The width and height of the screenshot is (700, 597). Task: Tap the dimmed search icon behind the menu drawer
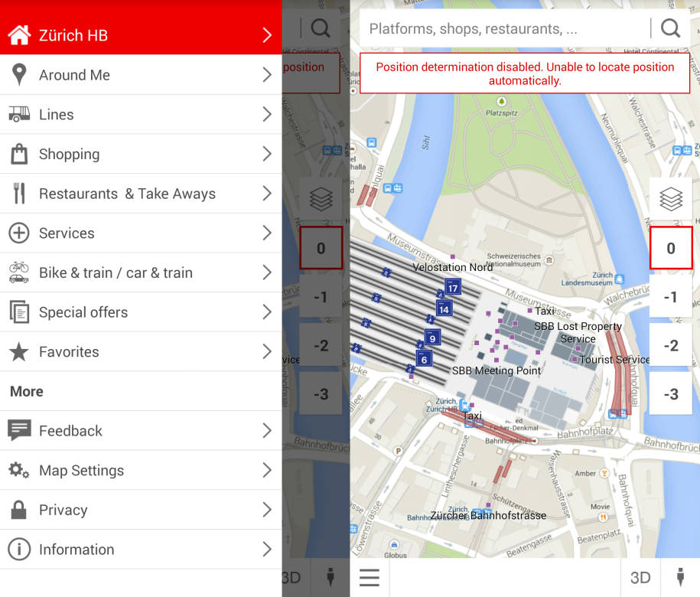click(x=321, y=28)
